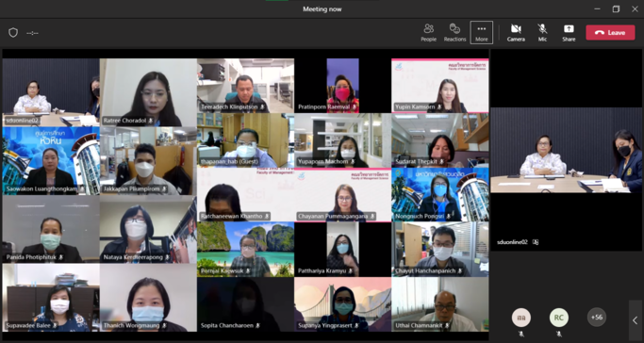The image size is (644, 343).
Task: Expand the side panel chevron arrow
Action: [x=635, y=320]
